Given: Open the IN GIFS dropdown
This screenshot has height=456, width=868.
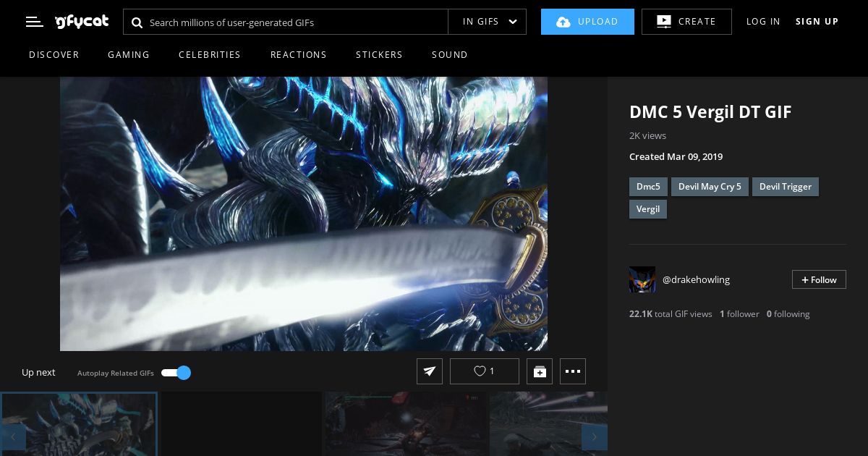Looking at the screenshot, I should tap(488, 22).
